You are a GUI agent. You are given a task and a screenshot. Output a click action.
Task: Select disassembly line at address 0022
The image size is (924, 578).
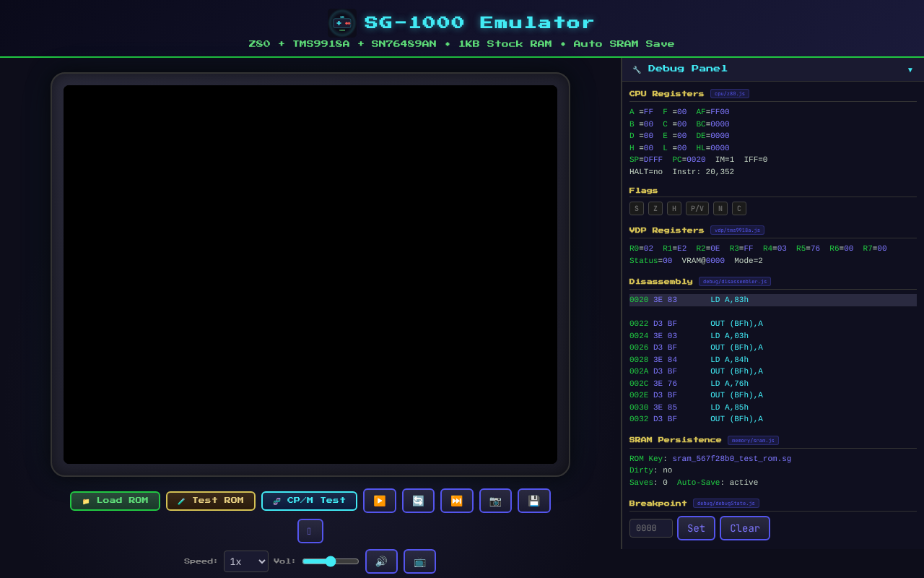click(773, 324)
